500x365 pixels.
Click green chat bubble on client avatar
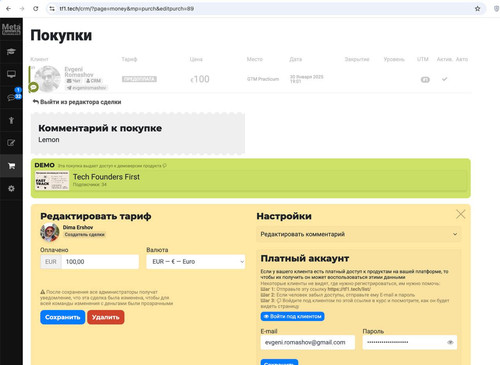33,87
